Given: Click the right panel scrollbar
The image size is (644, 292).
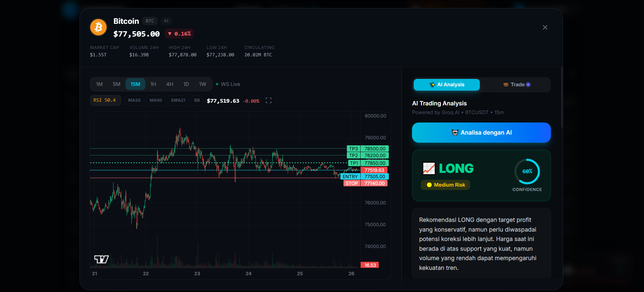Looking at the screenshot, I should pos(562,97).
